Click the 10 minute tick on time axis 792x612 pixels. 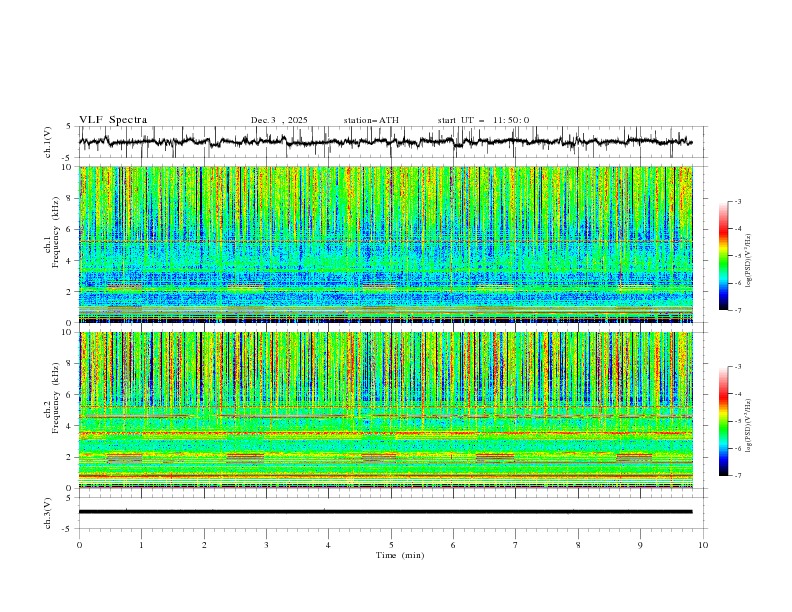[x=703, y=545]
